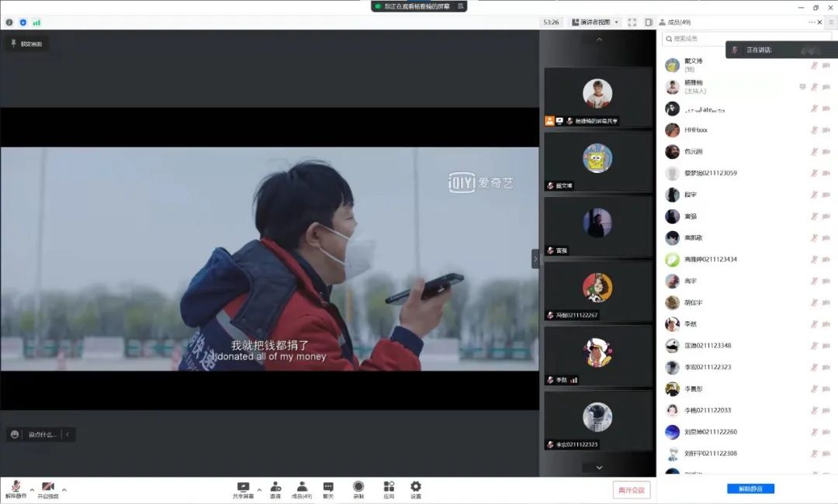The image size is (838, 504).
Task: Open 成员(49) members in bottom toolbar
Action: pyautogui.click(x=302, y=489)
